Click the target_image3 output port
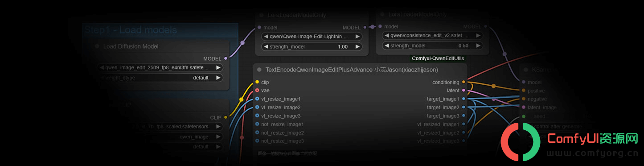 464,116
